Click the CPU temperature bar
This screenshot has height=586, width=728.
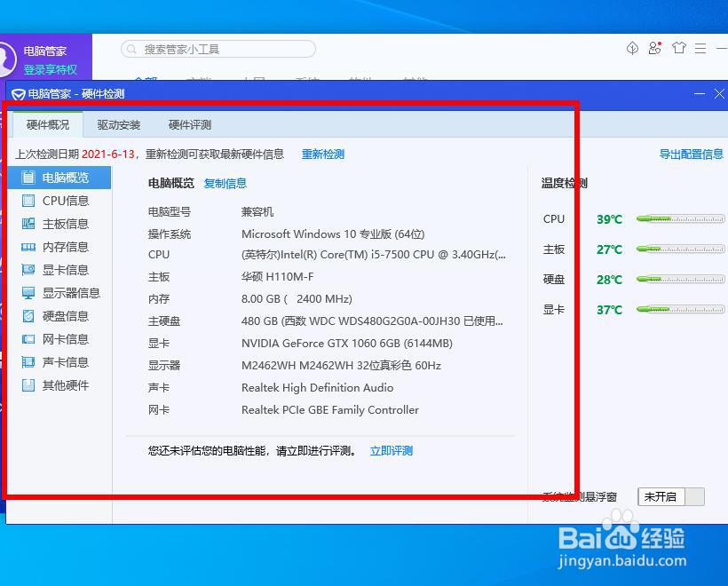coord(680,218)
